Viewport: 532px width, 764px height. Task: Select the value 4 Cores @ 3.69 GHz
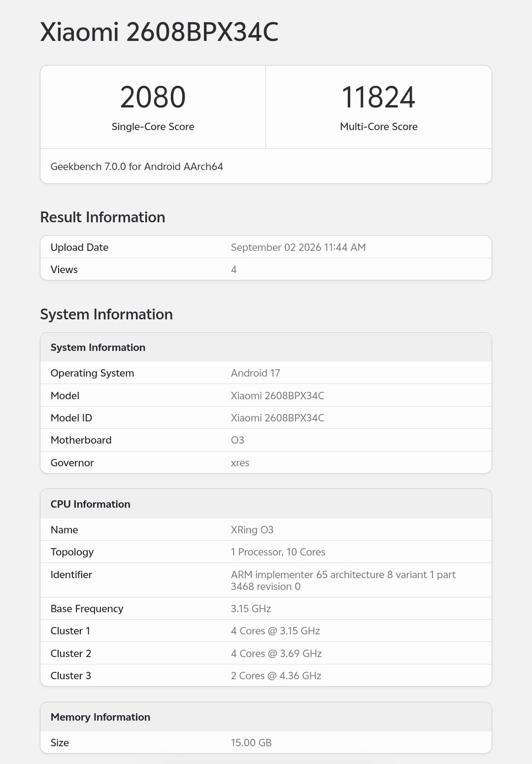(276, 654)
